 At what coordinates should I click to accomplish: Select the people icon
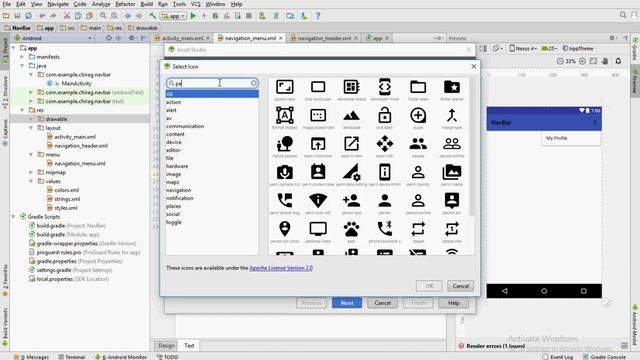[418, 144]
